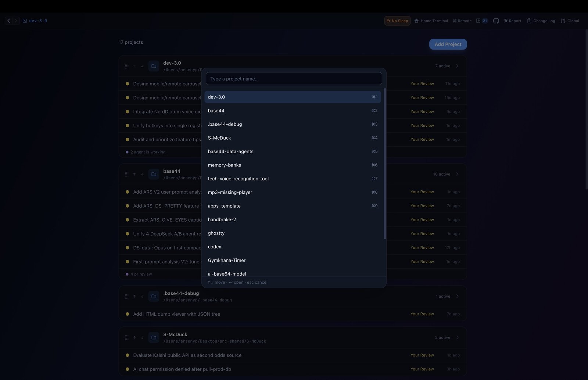Open Global settings

pyautogui.click(x=570, y=21)
